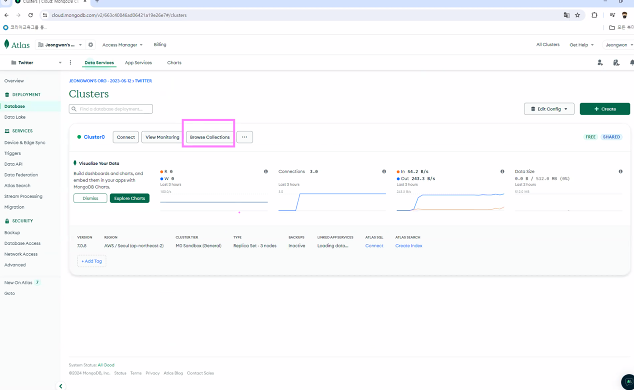Open Database Access in sidebar
Image resolution: width=634 pixels, height=390 pixels.
pos(22,243)
